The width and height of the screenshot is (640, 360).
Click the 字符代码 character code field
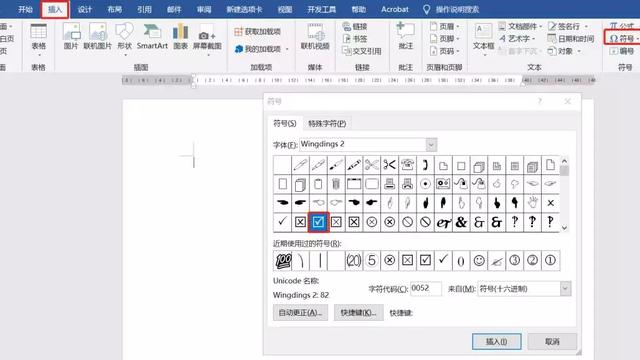pyautogui.click(x=426, y=289)
